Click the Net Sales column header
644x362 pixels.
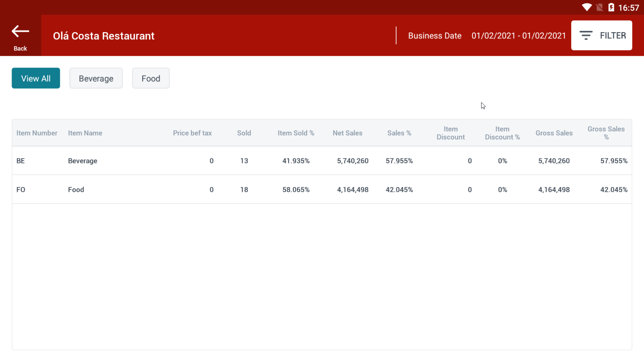(x=347, y=133)
